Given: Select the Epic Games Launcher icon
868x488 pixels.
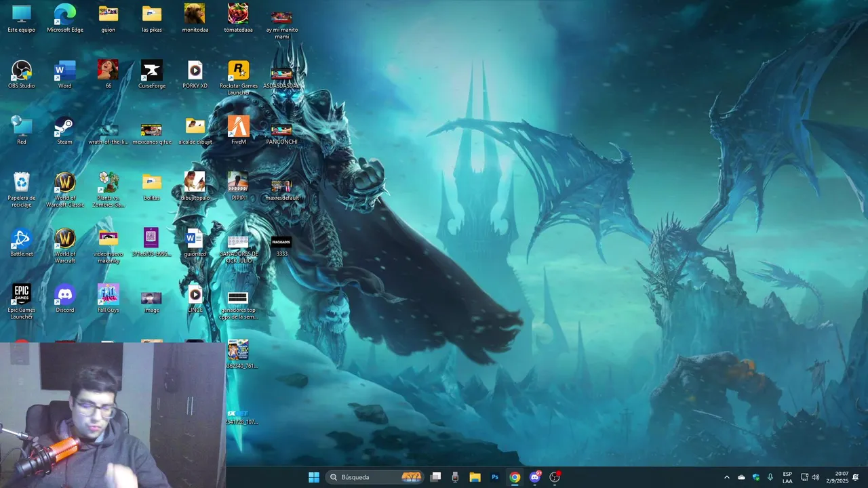Looking at the screenshot, I should pos(22,302).
